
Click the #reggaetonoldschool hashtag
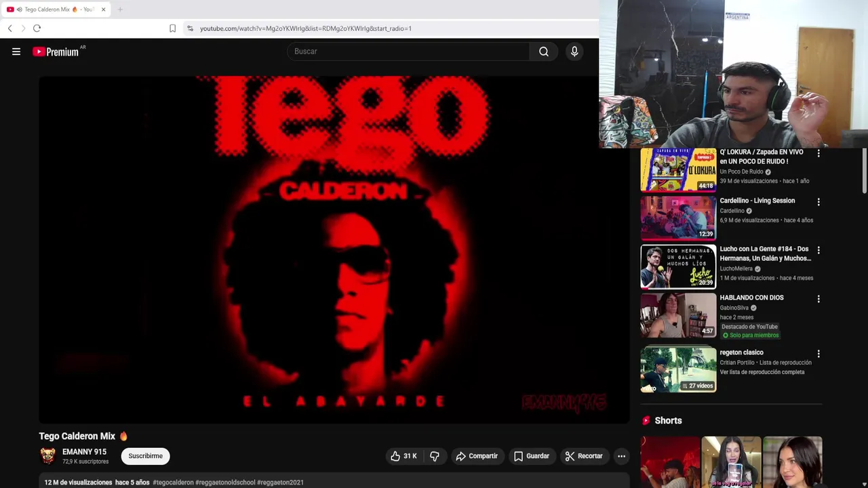click(x=225, y=483)
